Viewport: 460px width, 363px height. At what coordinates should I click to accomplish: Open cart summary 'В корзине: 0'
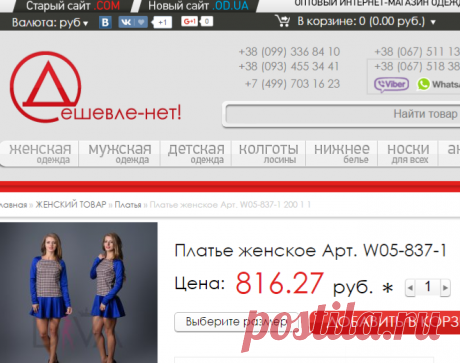coord(361,21)
